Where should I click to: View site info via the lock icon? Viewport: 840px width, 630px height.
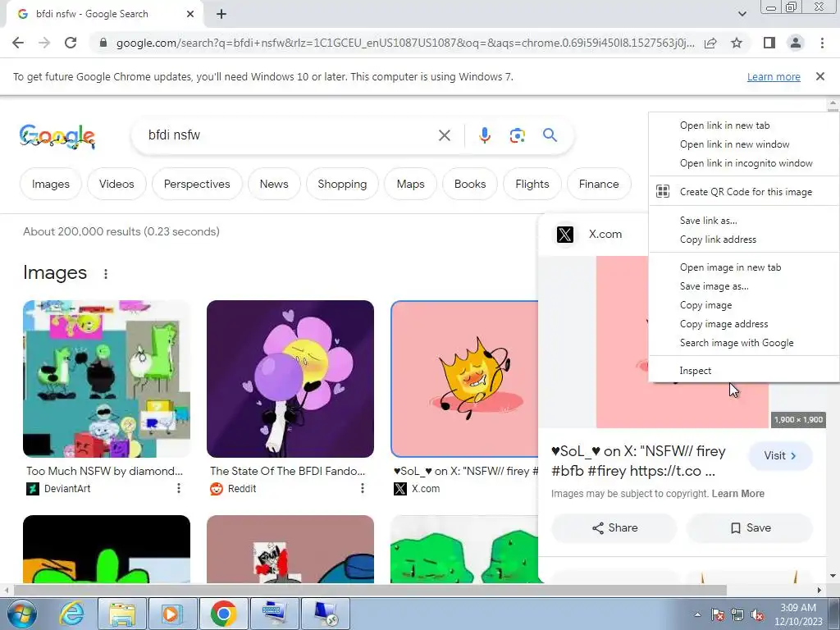pyautogui.click(x=103, y=43)
